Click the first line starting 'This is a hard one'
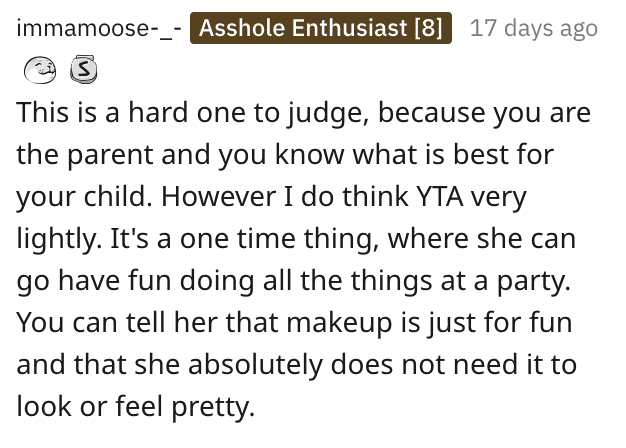Screen dimensions: 626x448 pyautogui.click(x=303, y=113)
